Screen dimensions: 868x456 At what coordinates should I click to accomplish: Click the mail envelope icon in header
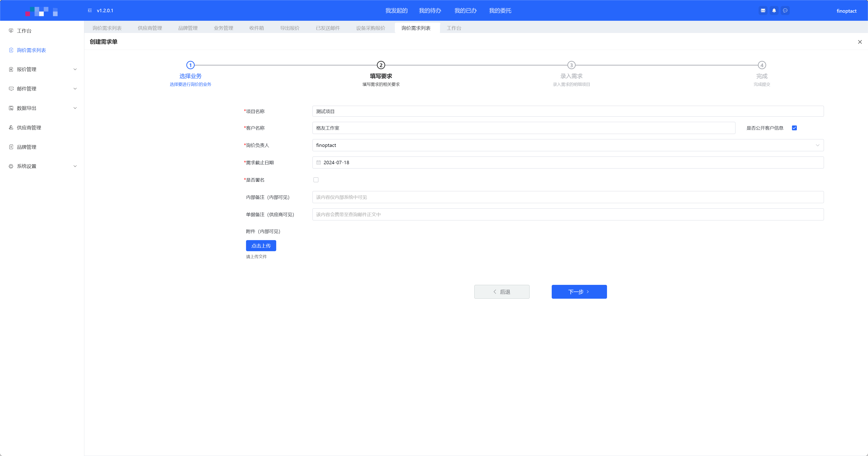pos(763,10)
